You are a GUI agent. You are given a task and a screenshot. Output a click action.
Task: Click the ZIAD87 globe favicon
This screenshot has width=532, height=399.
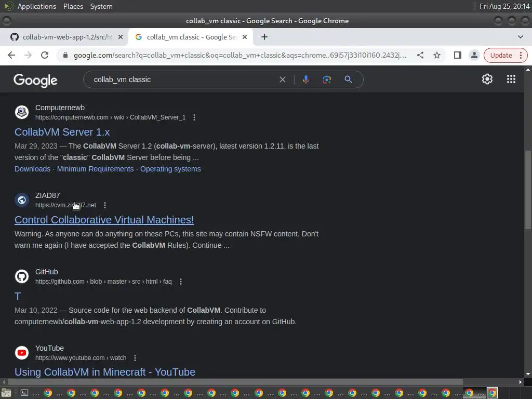[x=22, y=200]
